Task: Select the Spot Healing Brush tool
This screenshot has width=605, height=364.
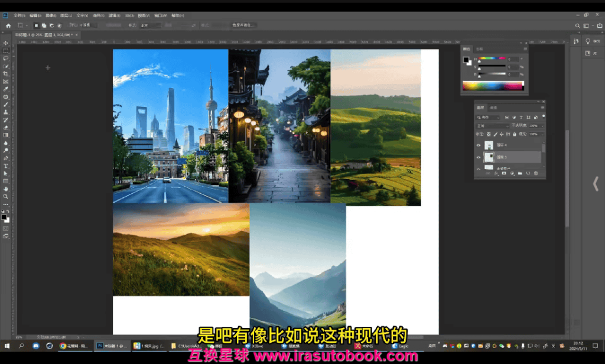Action: [x=6, y=97]
